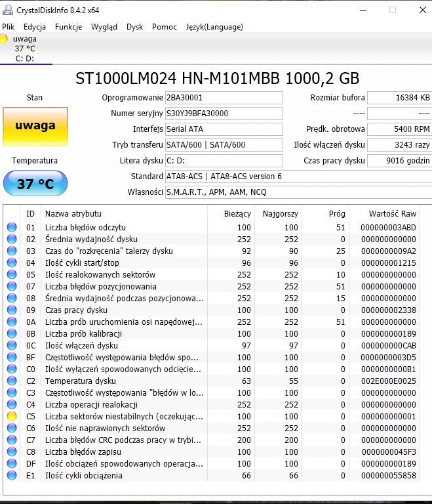Select the C: D: disk tab with uwaga status
432x504 pixels.
click(x=26, y=49)
